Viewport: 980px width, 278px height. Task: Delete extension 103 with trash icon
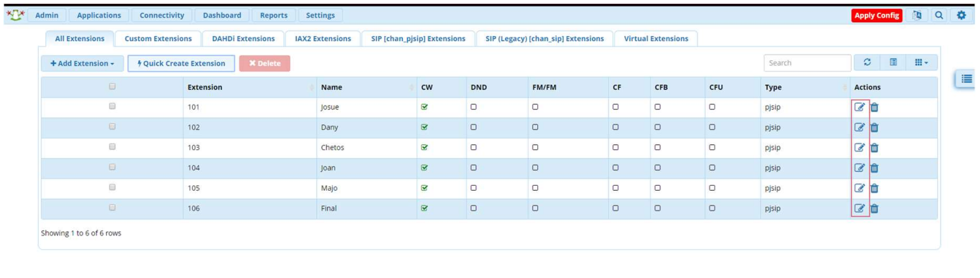(875, 148)
